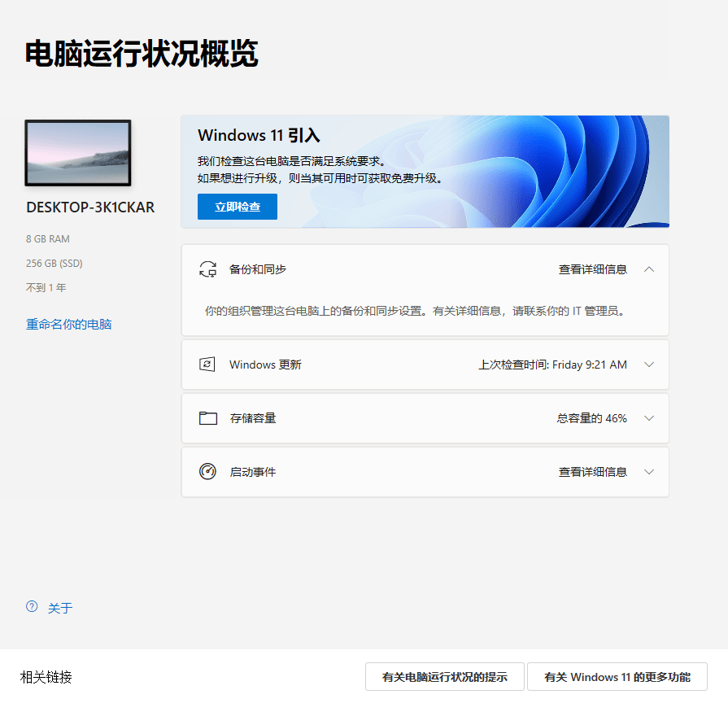728x703 pixels.
Task: Click 有关电脑运行状况的提示 button
Action: (444, 676)
